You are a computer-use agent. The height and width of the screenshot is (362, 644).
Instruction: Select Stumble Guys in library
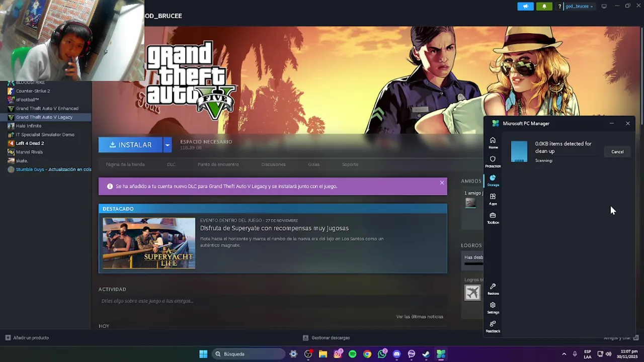click(49, 169)
